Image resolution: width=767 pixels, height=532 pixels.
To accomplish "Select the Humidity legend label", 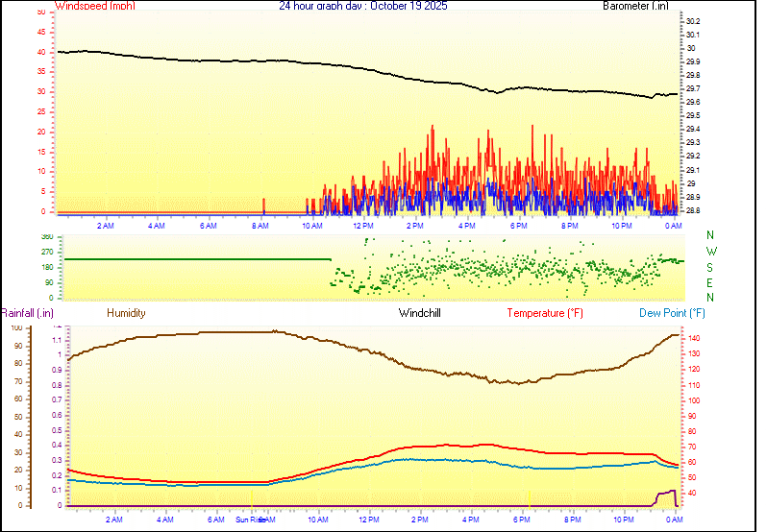I will (126, 313).
